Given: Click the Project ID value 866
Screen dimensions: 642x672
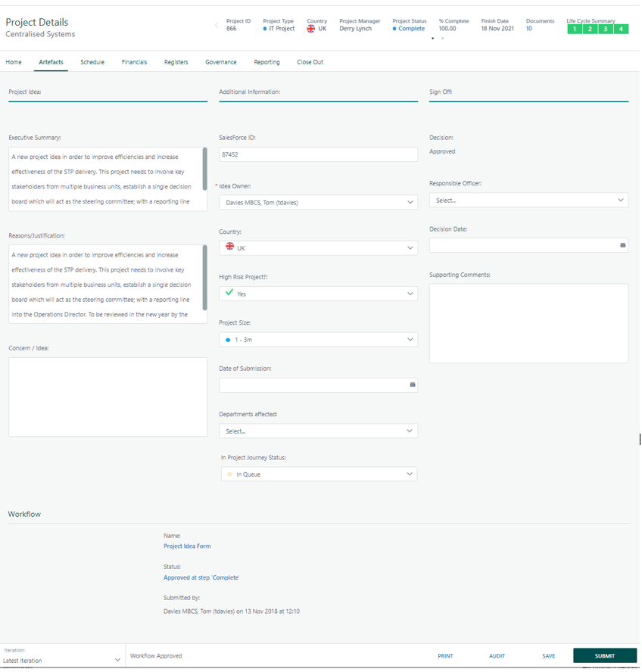Looking at the screenshot, I should pyautogui.click(x=231, y=29).
